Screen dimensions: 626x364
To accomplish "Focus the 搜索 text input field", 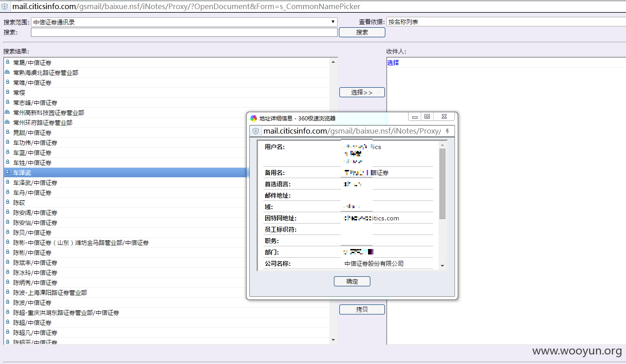I will (x=184, y=32).
